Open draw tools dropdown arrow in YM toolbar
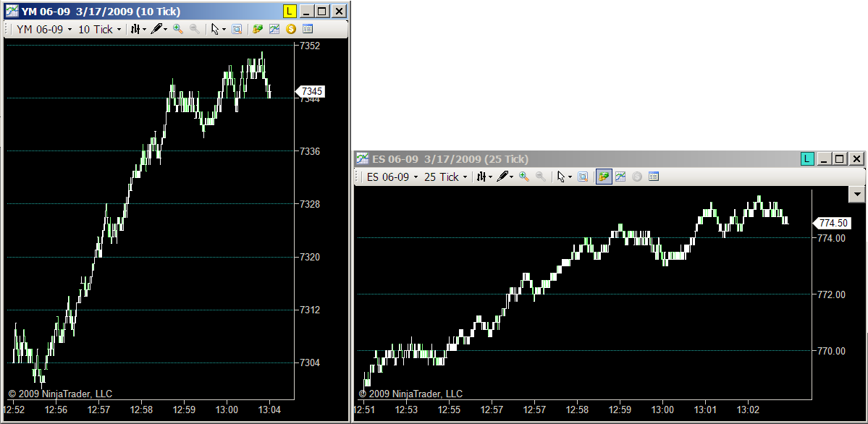Screen dimensions: 868x424 (166, 30)
